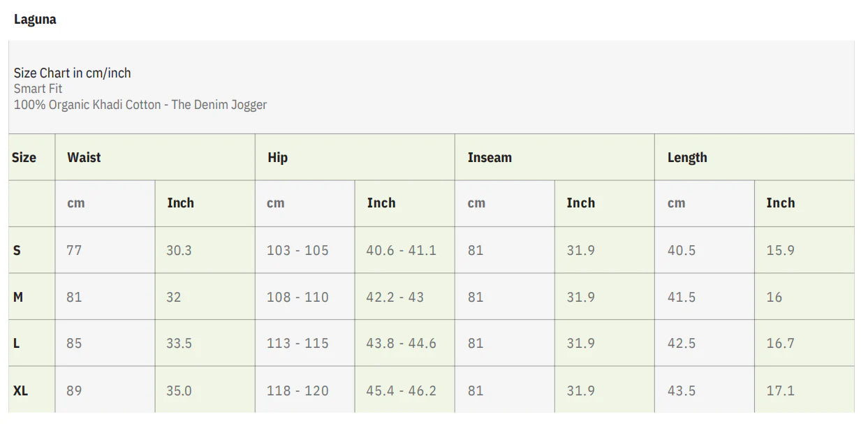Select the M size row label
Viewport: 868px width, 424px height.
click(18, 297)
